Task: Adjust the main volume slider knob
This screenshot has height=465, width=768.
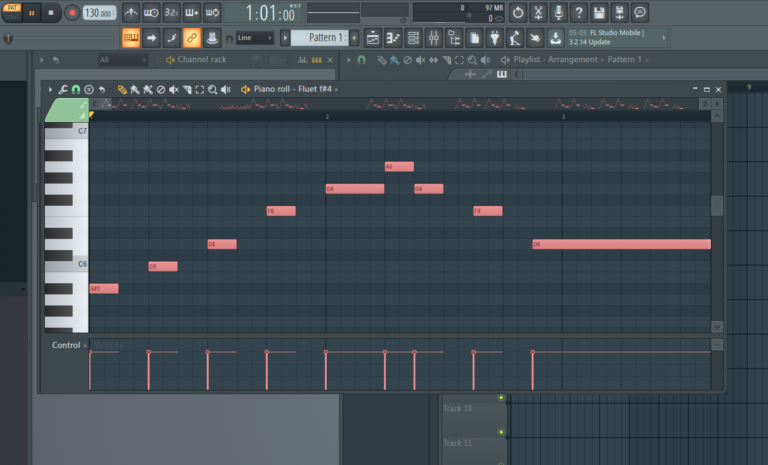Action: click(8, 38)
